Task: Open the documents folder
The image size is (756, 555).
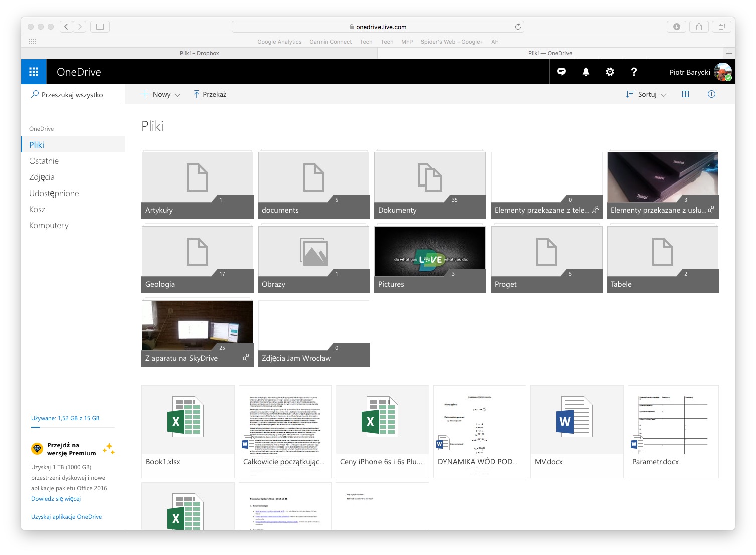Action: click(314, 185)
